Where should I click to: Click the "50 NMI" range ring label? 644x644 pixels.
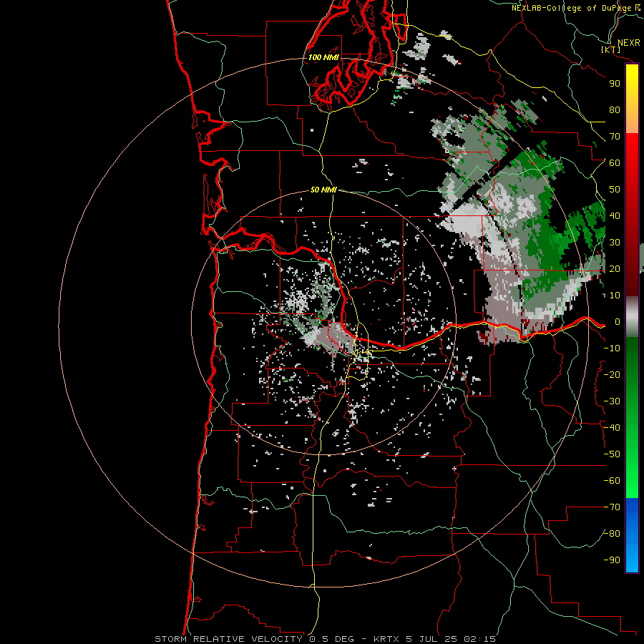(323, 190)
